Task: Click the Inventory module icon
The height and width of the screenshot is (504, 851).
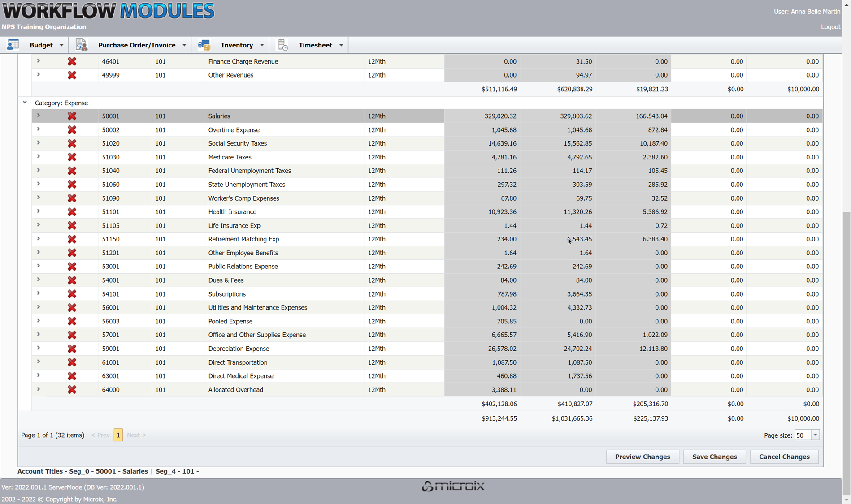Action: click(x=204, y=45)
